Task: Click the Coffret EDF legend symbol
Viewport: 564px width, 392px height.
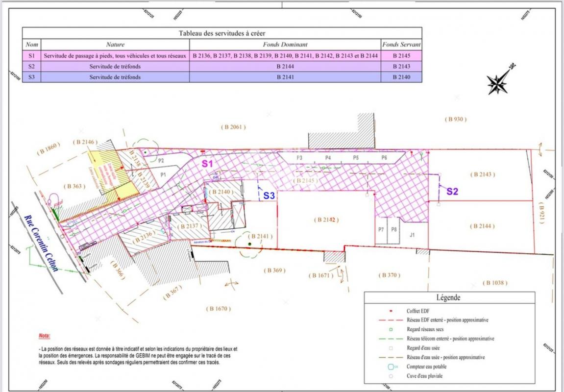Action: click(391, 311)
